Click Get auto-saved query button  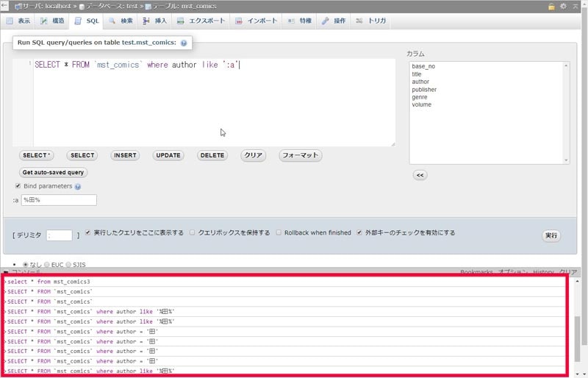[53, 172]
